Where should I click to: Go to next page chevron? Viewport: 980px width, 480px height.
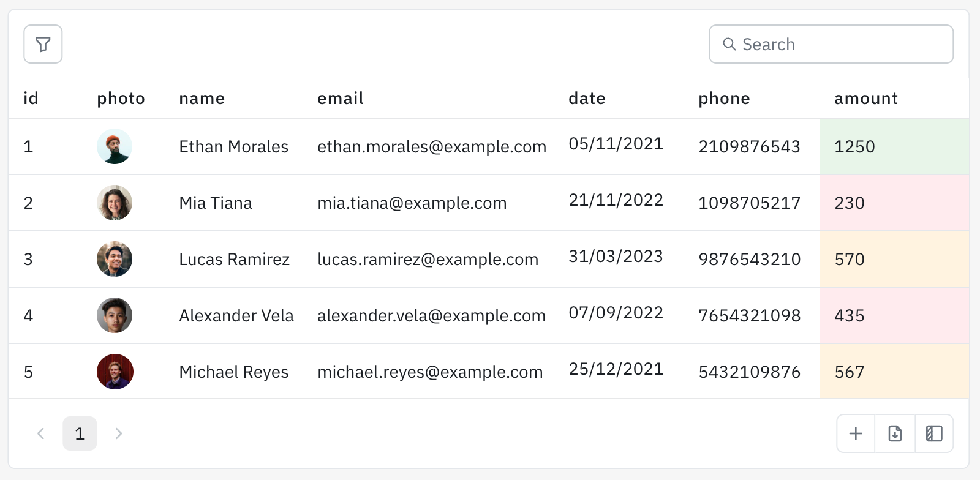(119, 433)
